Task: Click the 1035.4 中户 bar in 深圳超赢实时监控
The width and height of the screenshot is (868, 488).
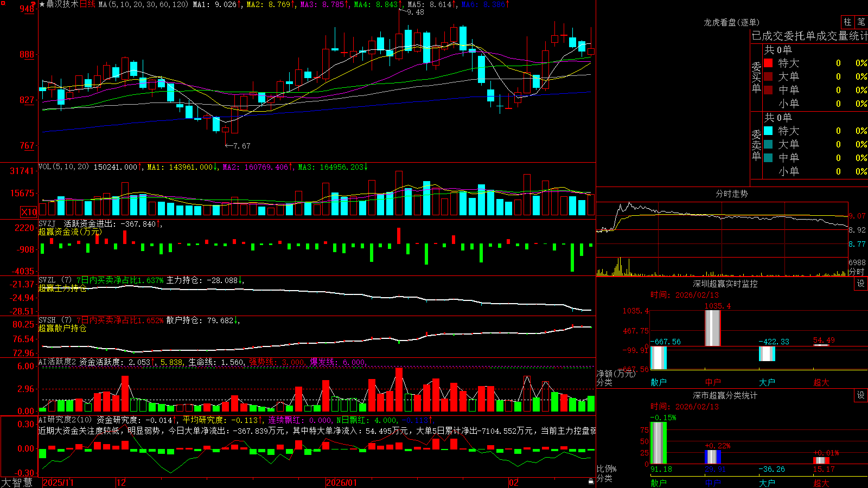Action: click(713, 328)
